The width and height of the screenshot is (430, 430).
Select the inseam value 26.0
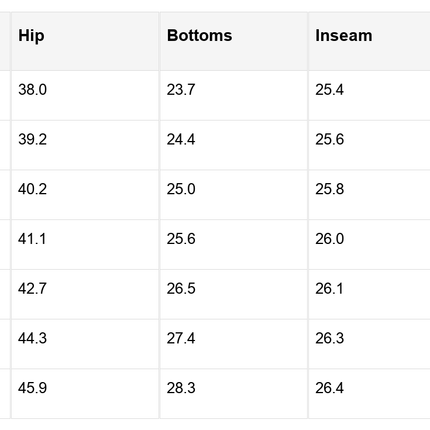tap(330, 239)
